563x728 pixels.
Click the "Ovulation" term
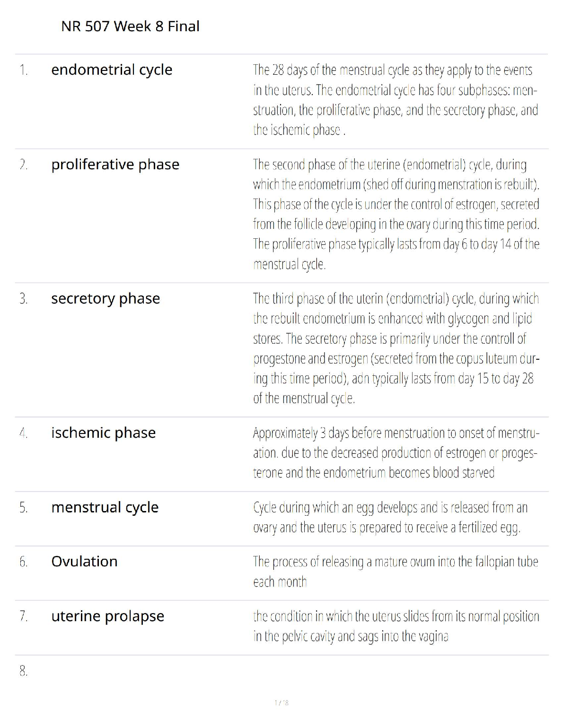(x=84, y=562)
